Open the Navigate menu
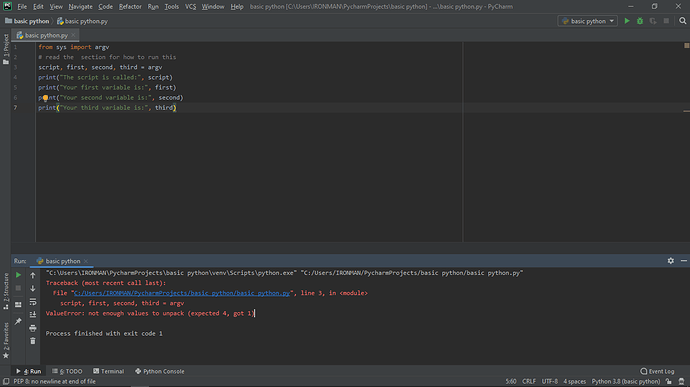 (81, 7)
